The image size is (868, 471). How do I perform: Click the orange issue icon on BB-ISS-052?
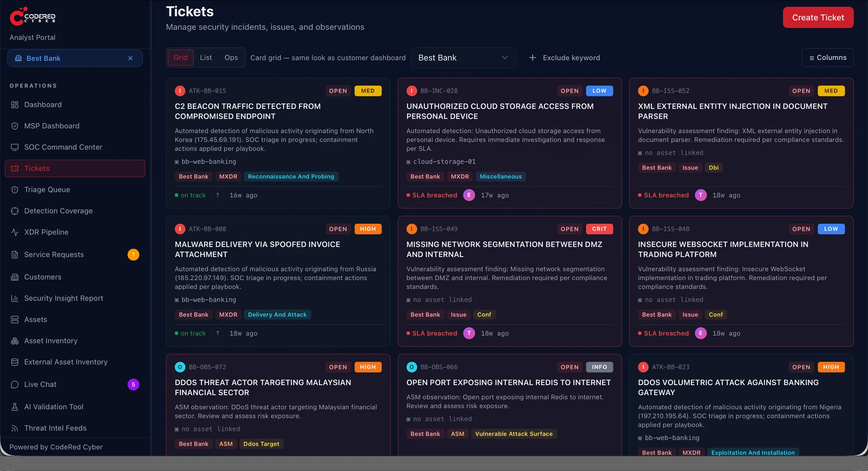pyautogui.click(x=643, y=91)
